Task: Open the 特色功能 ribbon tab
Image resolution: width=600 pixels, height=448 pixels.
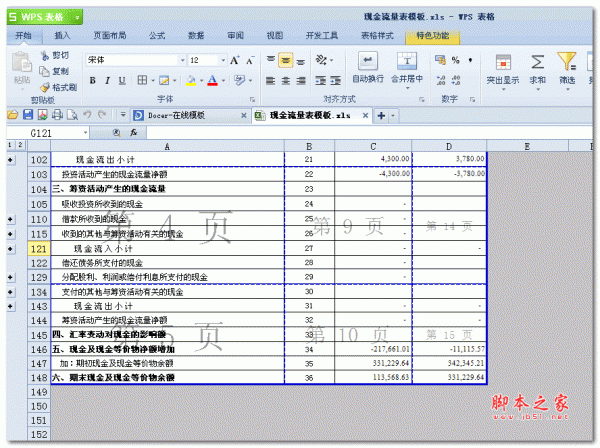Action: pos(432,36)
